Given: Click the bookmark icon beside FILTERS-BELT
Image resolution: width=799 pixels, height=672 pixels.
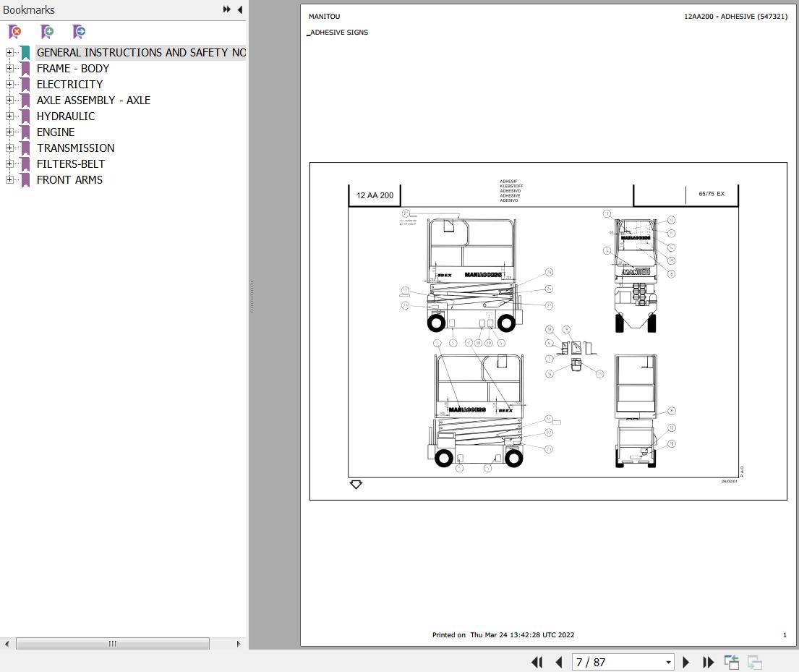Looking at the screenshot, I should coord(25,163).
